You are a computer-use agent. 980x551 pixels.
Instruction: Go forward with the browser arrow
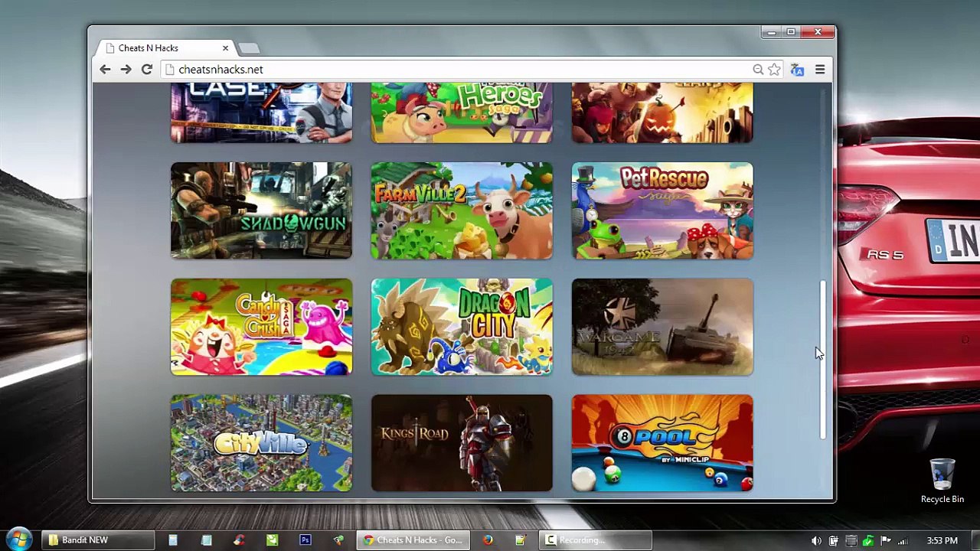click(126, 70)
